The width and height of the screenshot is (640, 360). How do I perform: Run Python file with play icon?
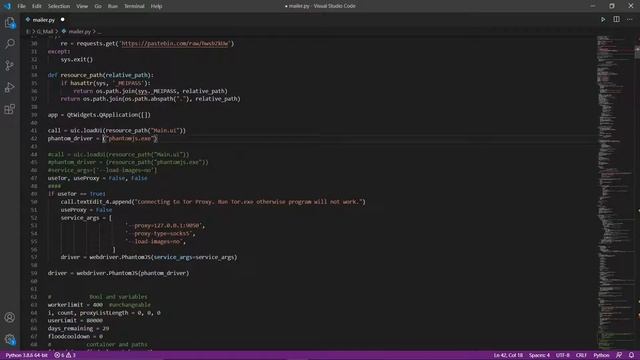pos(603,20)
